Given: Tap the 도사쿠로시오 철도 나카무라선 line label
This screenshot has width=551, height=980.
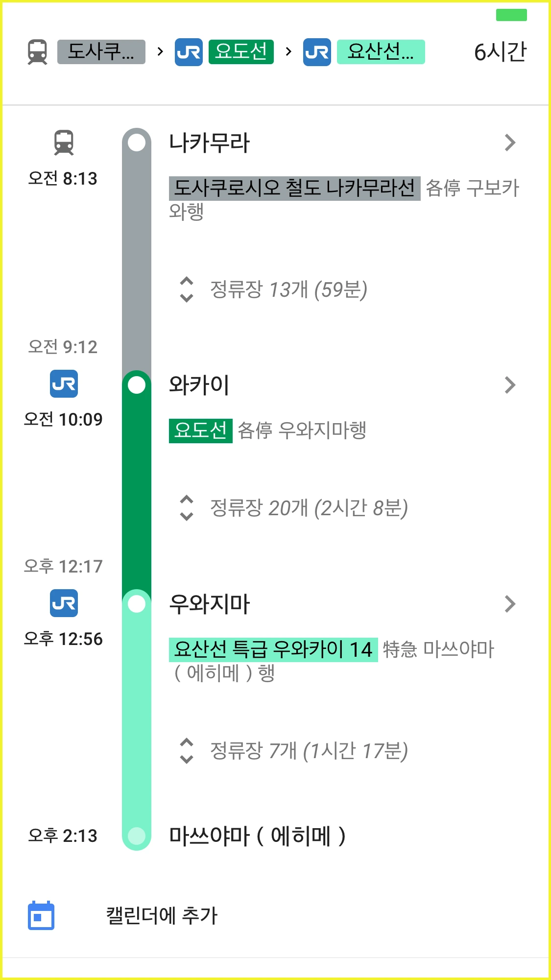Looking at the screenshot, I should (x=294, y=188).
